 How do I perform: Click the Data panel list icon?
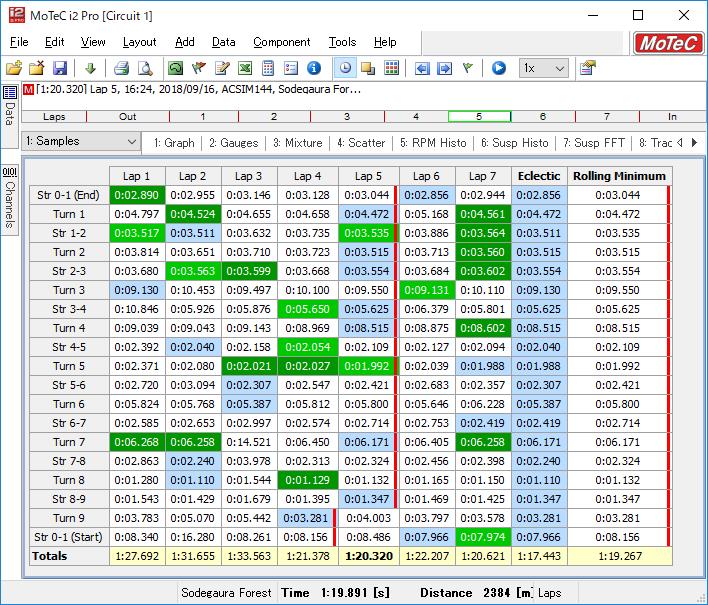point(9,93)
